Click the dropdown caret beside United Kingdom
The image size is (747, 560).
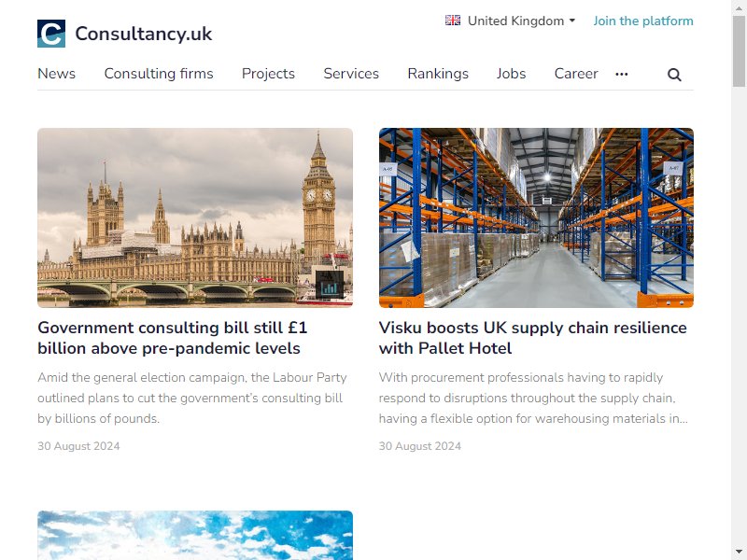[x=572, y=21]
